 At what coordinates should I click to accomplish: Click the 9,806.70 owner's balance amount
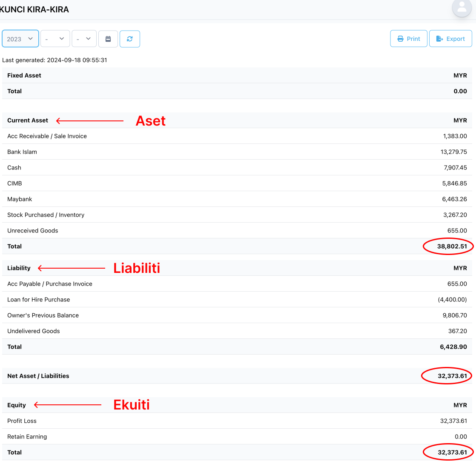tap(455, 315)
